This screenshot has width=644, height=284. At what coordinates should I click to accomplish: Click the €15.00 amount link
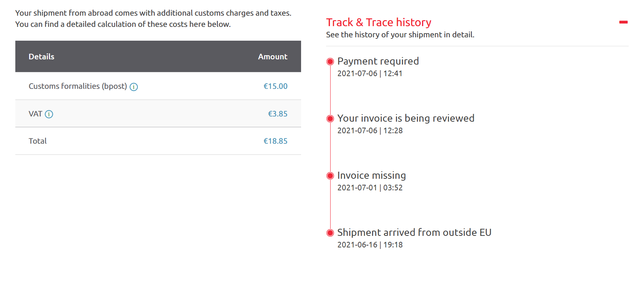click(x=276, y=86)
